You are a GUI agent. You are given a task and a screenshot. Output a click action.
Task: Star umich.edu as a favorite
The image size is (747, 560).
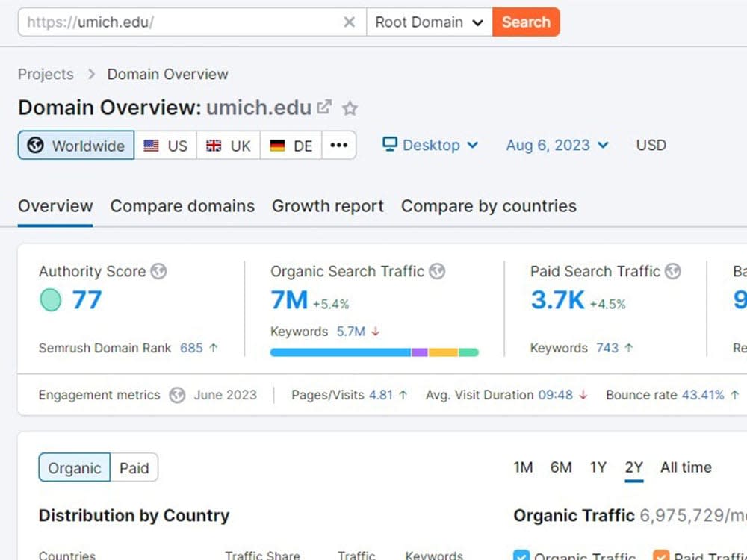[x=350, y=108]
